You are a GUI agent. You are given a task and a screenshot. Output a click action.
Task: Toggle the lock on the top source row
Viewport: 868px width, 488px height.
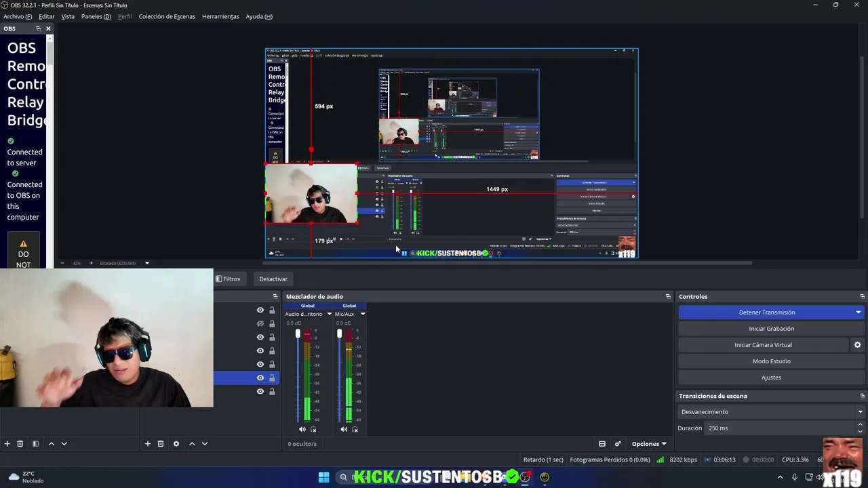click(x=272, y=310)
